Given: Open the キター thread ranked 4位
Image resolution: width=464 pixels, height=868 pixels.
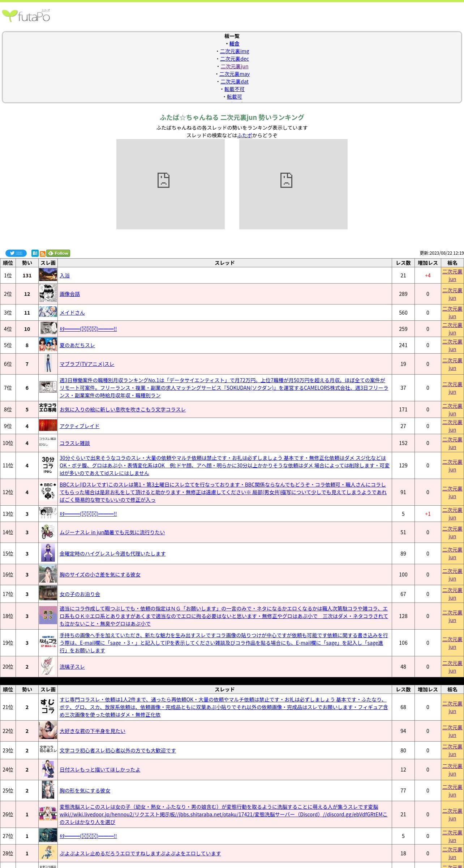Looking at the screenshot, I should pyautogui.click(x=88, y=329).
